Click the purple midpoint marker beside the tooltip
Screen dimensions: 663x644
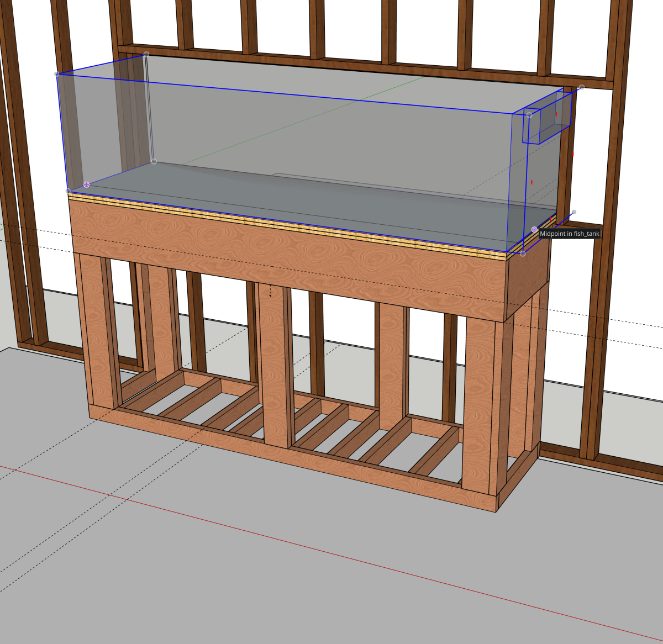[534, 229]
